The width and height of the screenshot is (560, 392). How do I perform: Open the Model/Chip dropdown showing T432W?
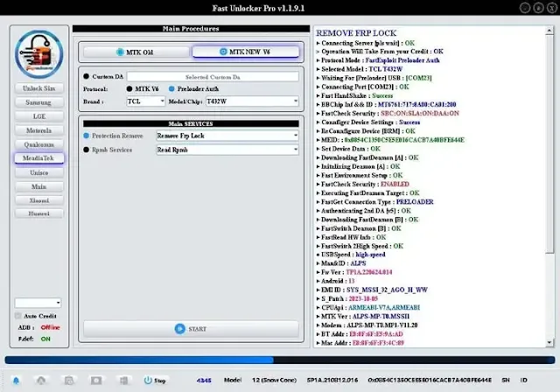(x=252, y=101)
